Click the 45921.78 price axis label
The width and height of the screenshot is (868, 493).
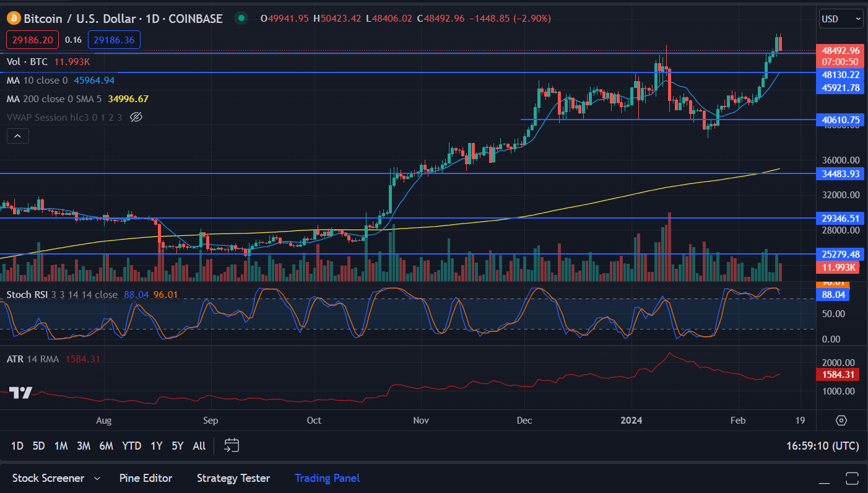(x=841, y=88)
